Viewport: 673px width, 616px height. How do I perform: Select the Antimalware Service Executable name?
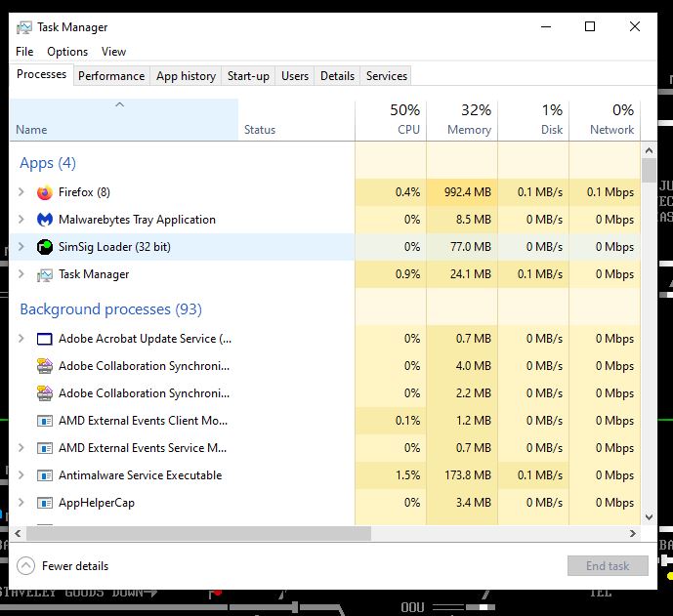pyautogui.click(x=141, y=475)
